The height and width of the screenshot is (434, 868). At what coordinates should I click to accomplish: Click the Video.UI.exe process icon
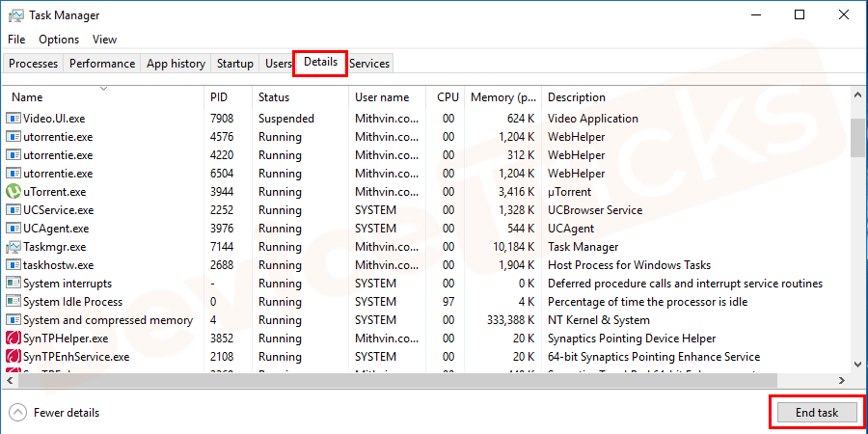coord(13,119)
